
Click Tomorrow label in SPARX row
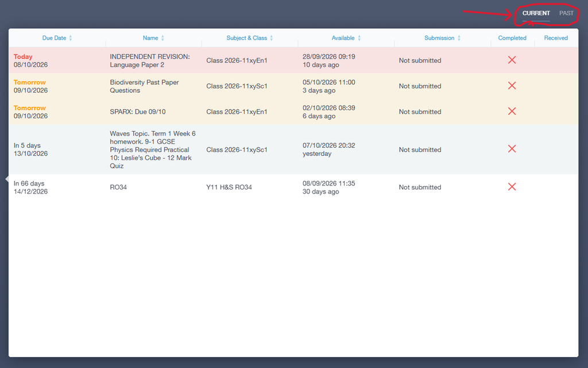(x=30, y=108)
